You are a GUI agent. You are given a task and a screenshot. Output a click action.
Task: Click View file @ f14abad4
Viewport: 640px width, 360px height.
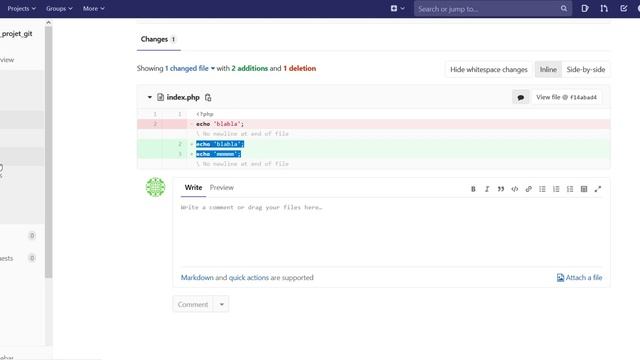tap(566, 98)
